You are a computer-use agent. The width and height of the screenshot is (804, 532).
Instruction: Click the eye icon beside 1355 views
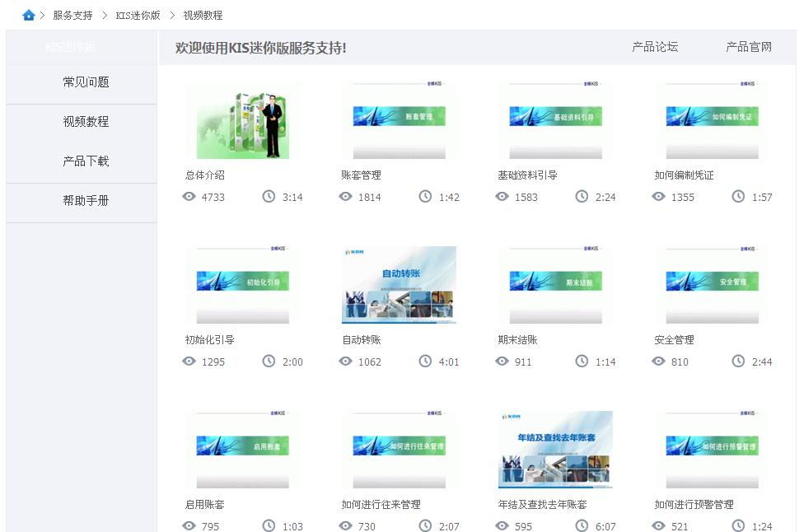click(658, 197)
